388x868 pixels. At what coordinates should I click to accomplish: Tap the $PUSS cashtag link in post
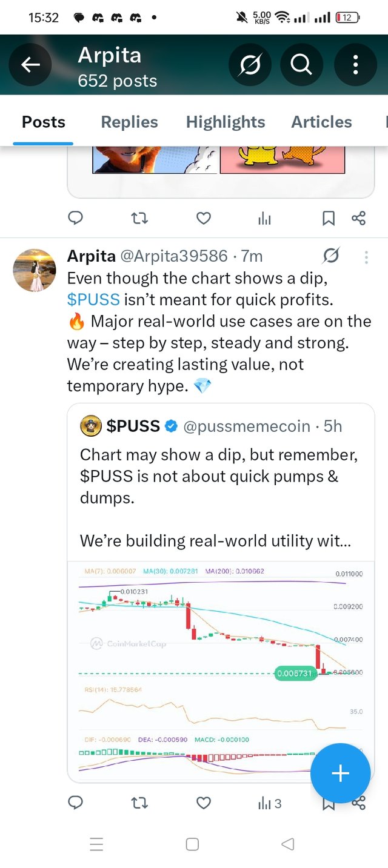93,299
